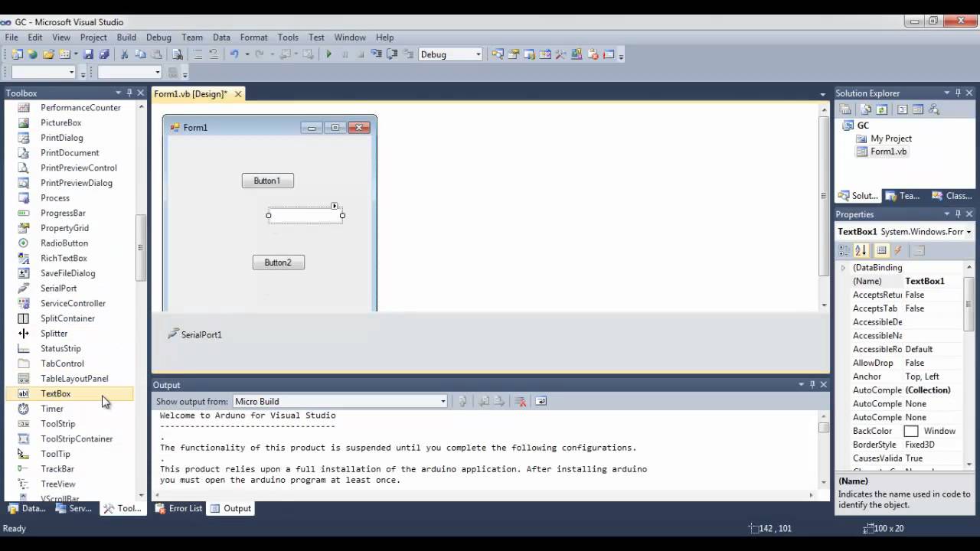Click the (Name) property value TextBox1
The width and height of the screenshot is (980, 551).
[925, 281]
